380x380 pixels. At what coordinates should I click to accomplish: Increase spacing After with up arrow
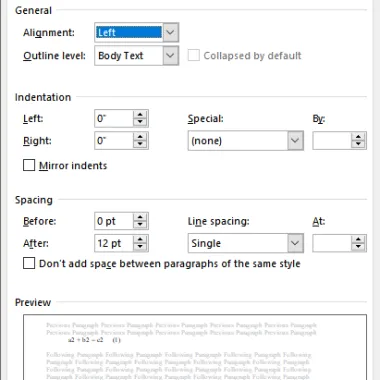point(140,239)
